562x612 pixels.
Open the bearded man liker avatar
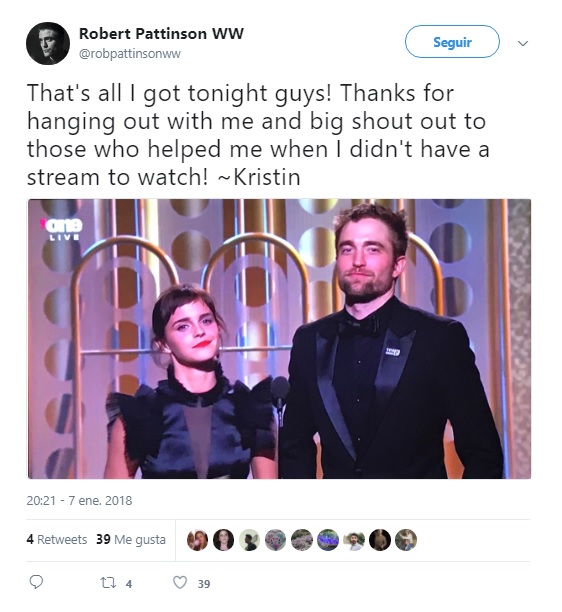(354, 540)
